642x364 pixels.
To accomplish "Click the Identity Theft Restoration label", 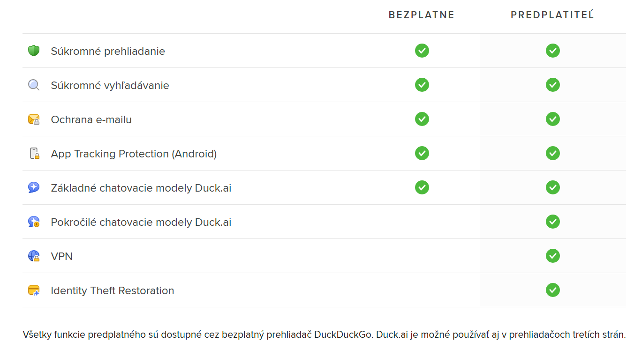I will click(113, 290).
